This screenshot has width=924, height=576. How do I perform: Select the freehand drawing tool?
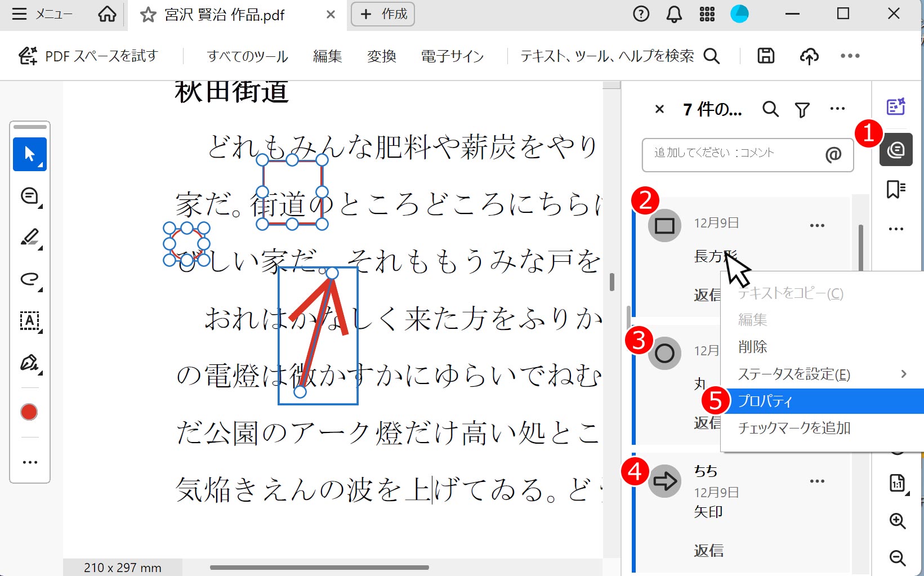[29, 280]
